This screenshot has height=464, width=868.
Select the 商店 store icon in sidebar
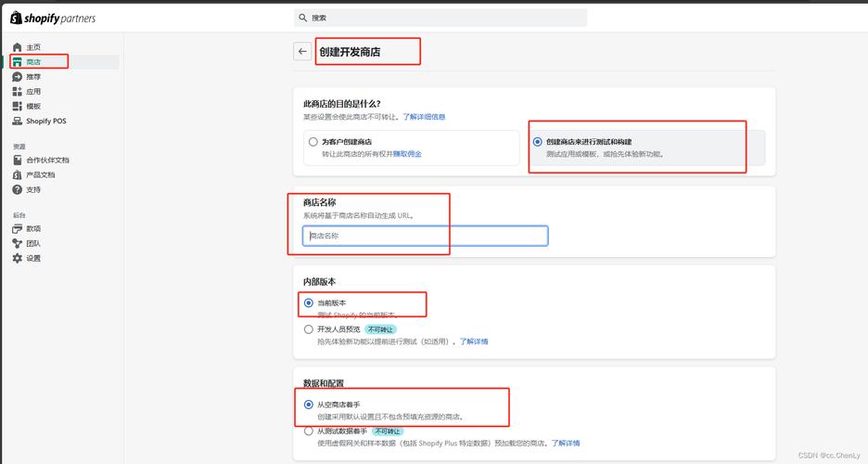click(x=17, y=62)
